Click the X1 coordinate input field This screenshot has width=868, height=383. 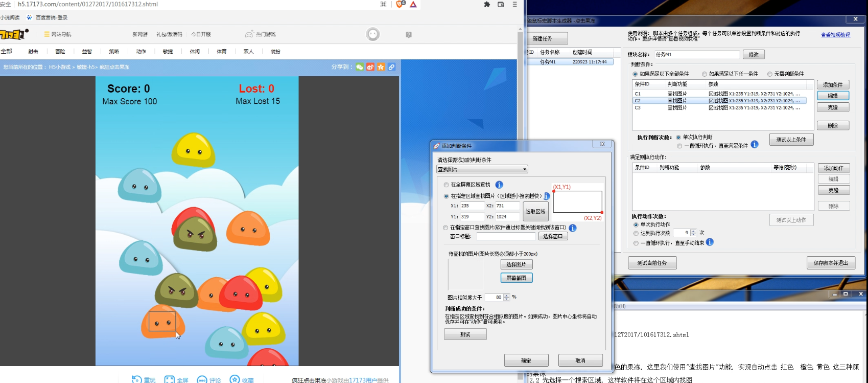click(472, 206)
